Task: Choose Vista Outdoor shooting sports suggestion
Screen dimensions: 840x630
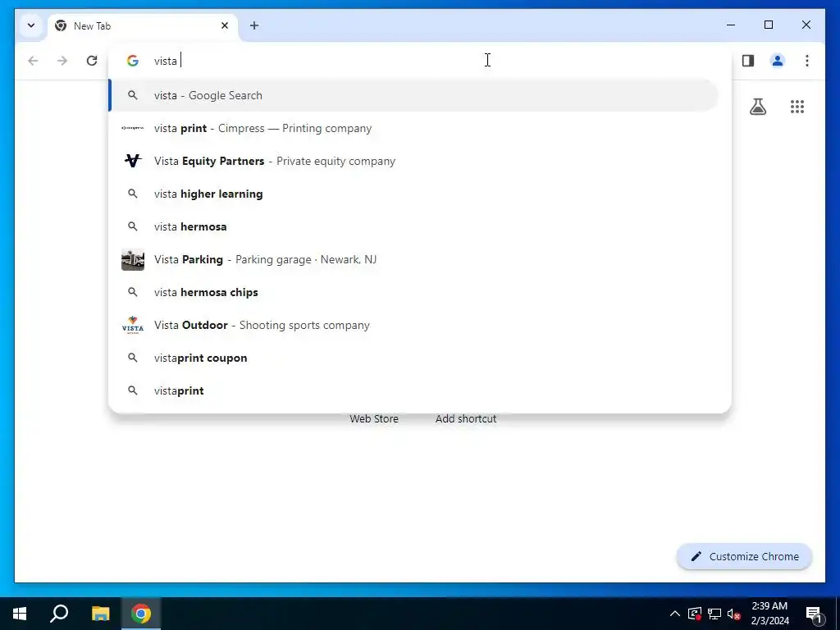Action: coord(414,325)
